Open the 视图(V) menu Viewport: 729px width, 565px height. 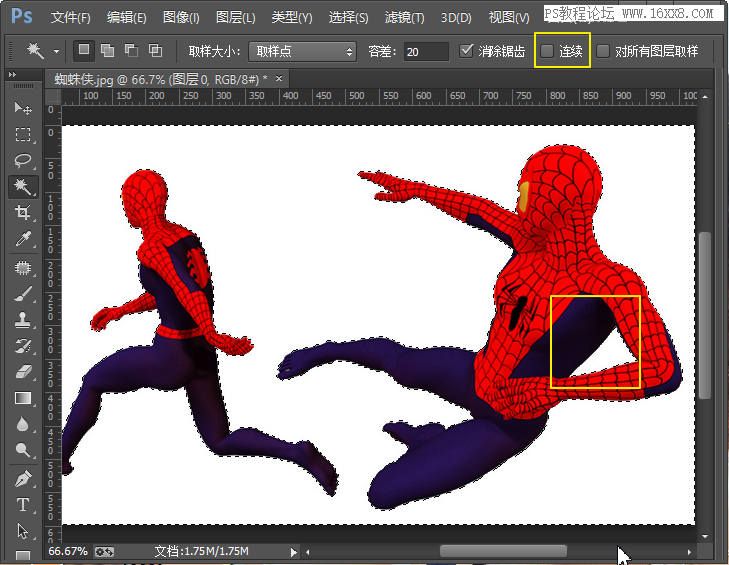coord(509,18)
